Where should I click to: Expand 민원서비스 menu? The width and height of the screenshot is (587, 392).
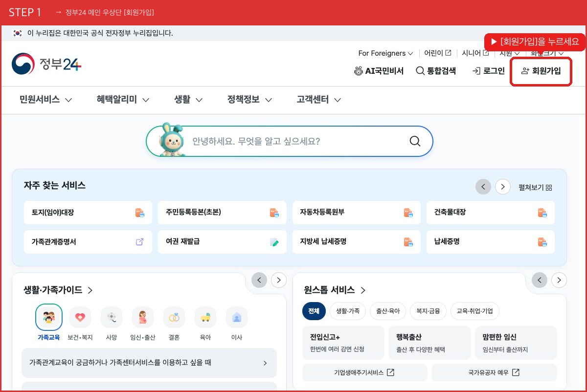[x=46, y=100]
